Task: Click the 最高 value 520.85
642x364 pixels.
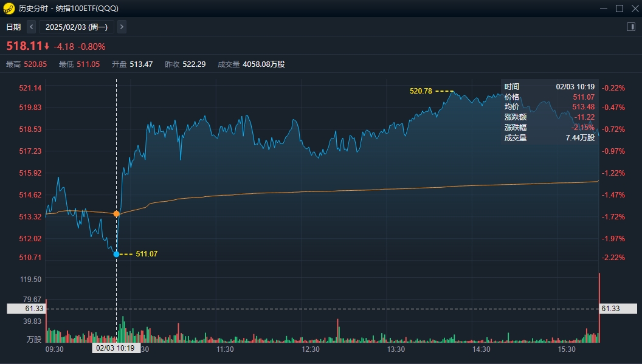Action: pos(35,64)
